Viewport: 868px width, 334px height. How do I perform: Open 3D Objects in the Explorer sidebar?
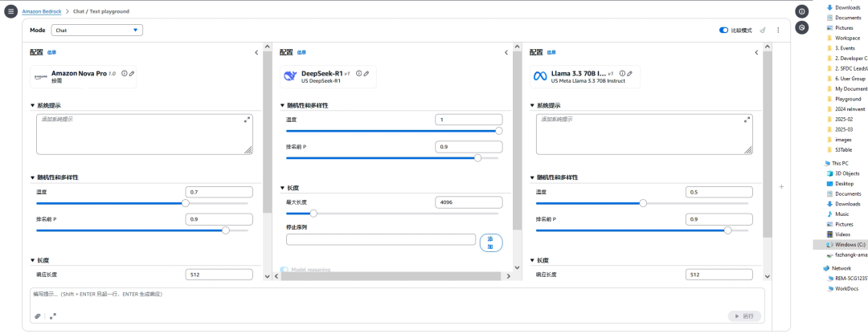[844, 173]
